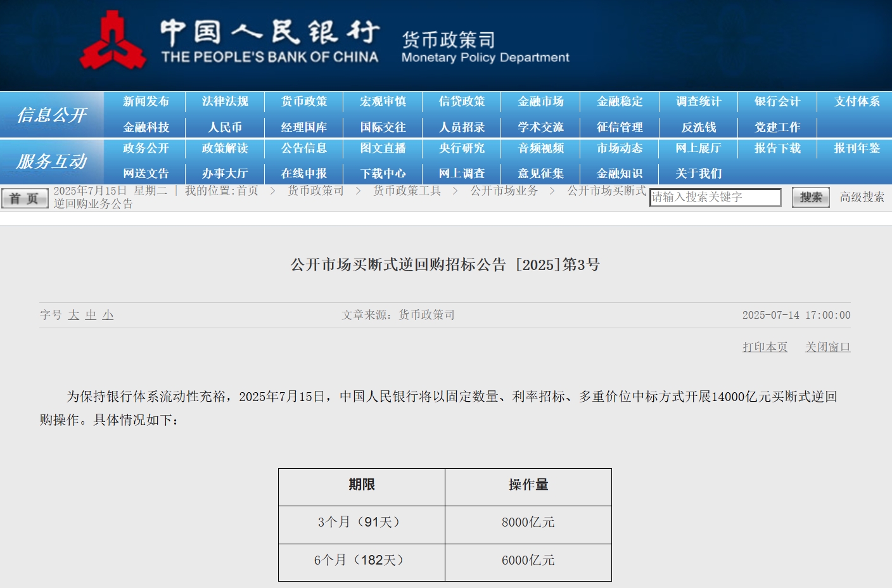
Task: Go to 货币政策司 in the breadcrumb
Action: point(315,191)
